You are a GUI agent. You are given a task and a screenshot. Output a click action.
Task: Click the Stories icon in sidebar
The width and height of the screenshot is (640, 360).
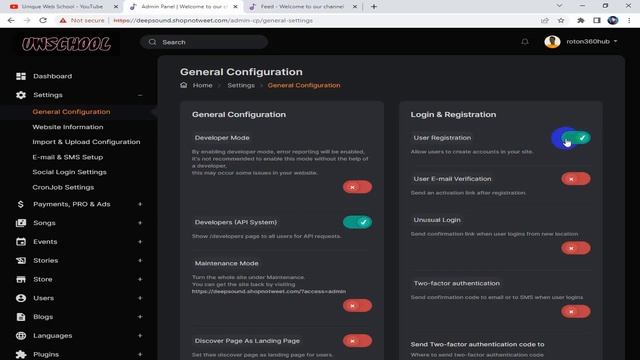point(21,260)
